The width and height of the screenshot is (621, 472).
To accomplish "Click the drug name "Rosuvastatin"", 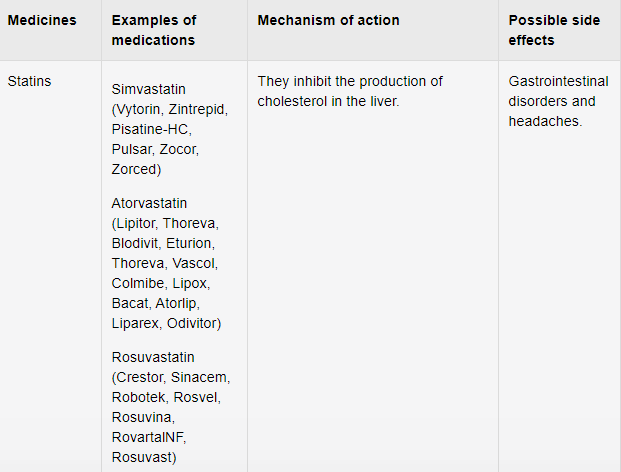I will point(153,357).
